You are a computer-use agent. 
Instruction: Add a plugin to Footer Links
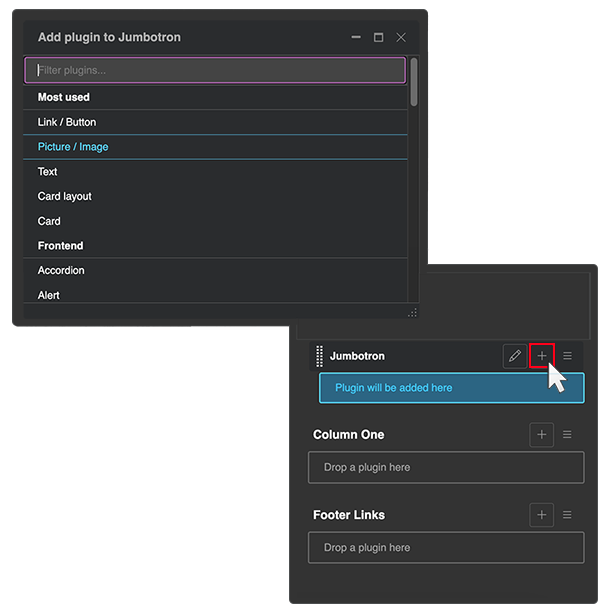[x=541, y=515]
